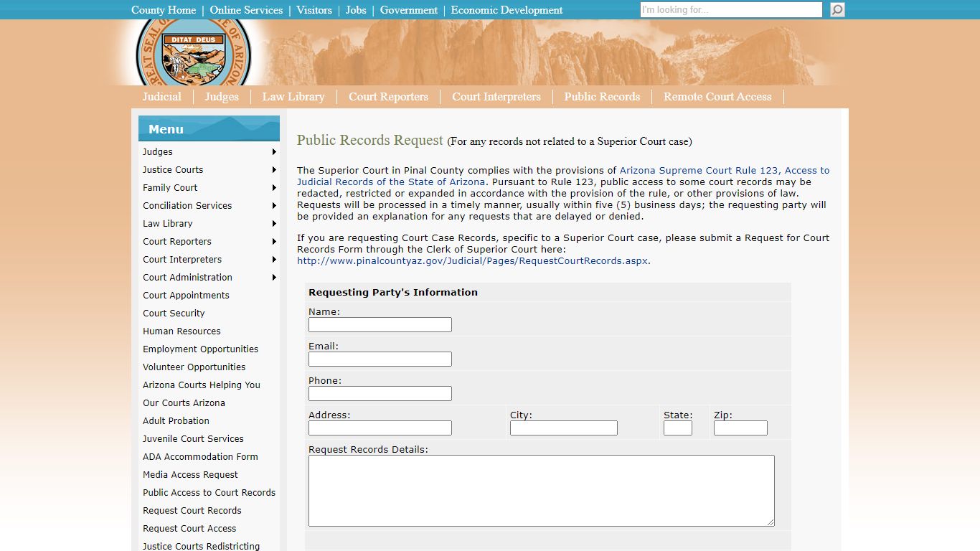
Task: Click the I'm looking for search box
Action: click(x=731, y=10)
